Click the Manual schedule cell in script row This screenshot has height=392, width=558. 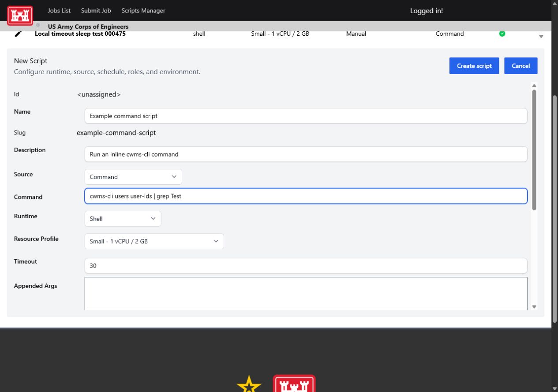tap(356, 34)
